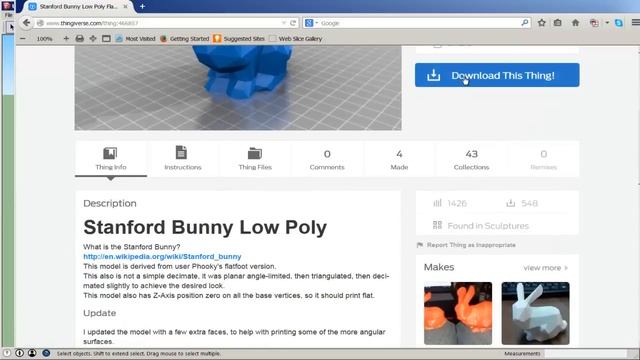
Task: Zoom out with the minus button
Action: click(23, 39)
